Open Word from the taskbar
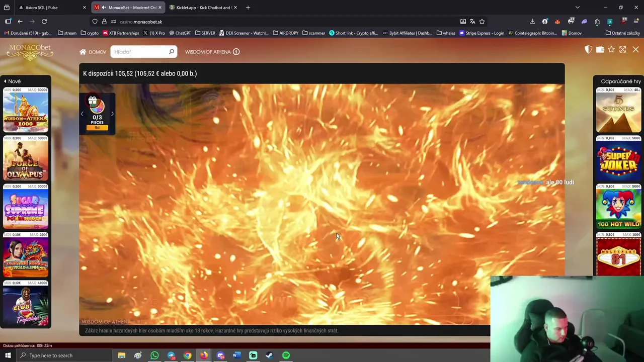Screen dimensions: 644x362 pyautogui.click(x=236, y=355)
